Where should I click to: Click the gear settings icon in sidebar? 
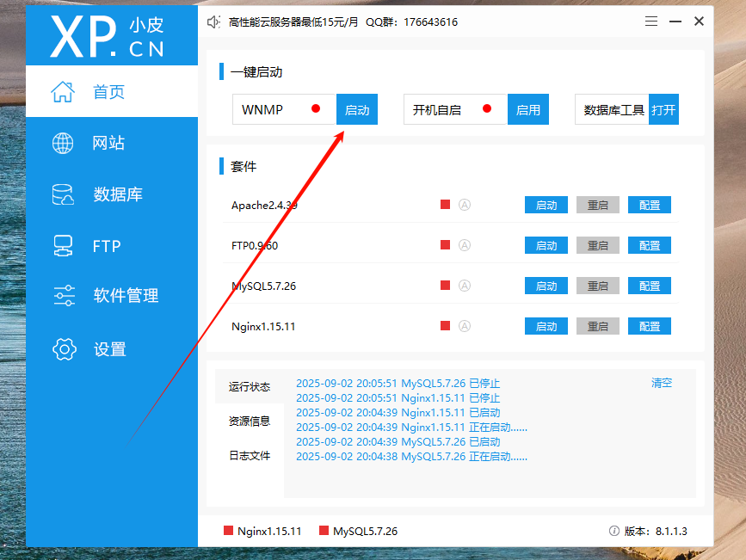point(64,349)
